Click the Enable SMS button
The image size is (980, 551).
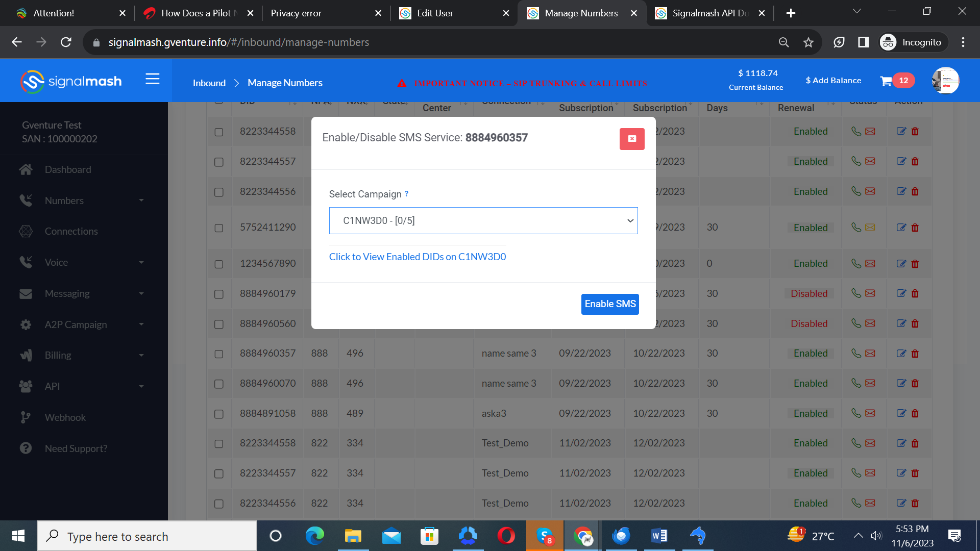point(609,304)
